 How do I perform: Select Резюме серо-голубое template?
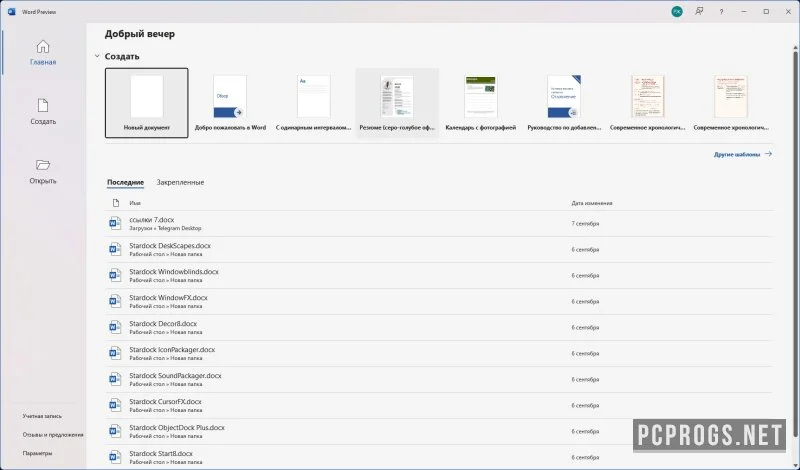[x=397, y=103]
